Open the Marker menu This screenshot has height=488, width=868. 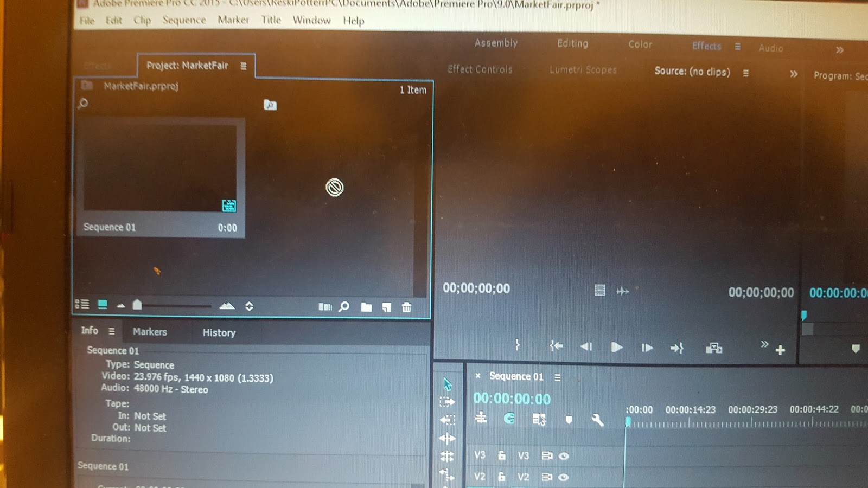click(233, 20)
